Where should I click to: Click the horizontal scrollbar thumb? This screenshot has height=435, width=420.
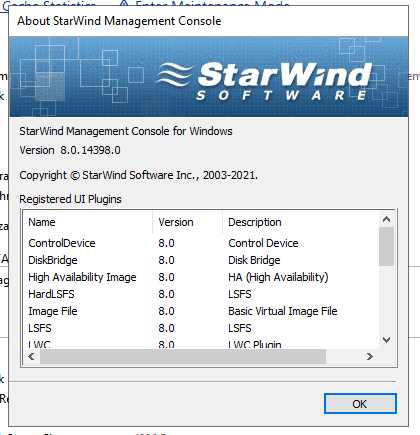[x=183, y=357]
